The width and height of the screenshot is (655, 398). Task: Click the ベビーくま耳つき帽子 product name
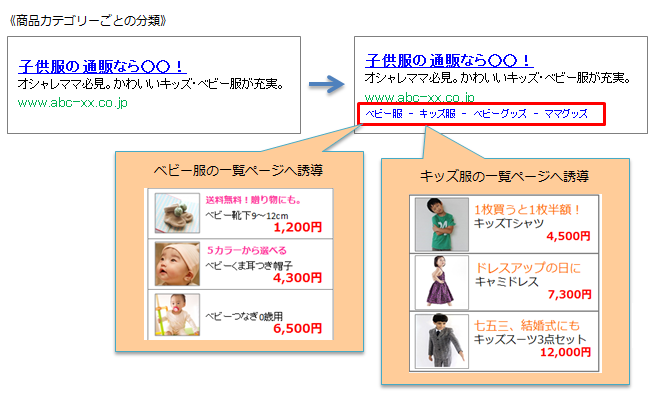[x=249, y=266]
